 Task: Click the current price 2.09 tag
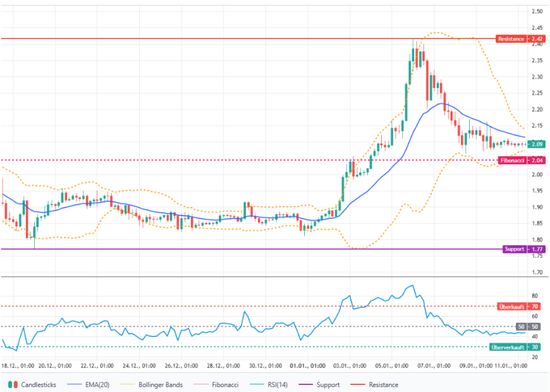[538, 144]
